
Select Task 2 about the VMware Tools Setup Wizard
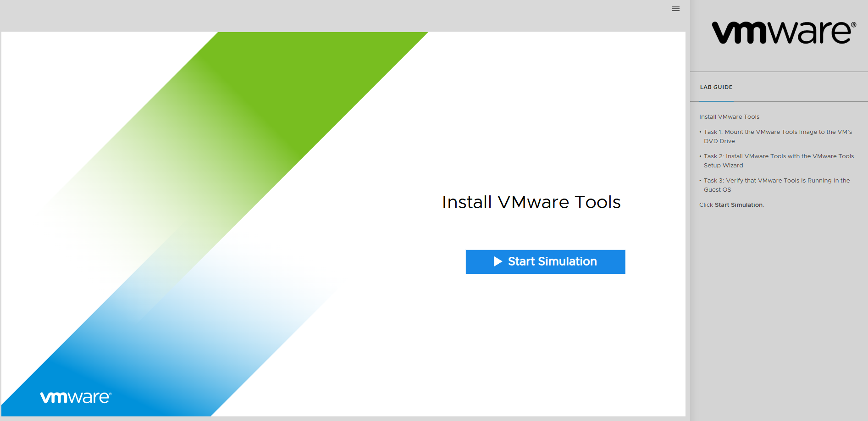coord(778,161)
